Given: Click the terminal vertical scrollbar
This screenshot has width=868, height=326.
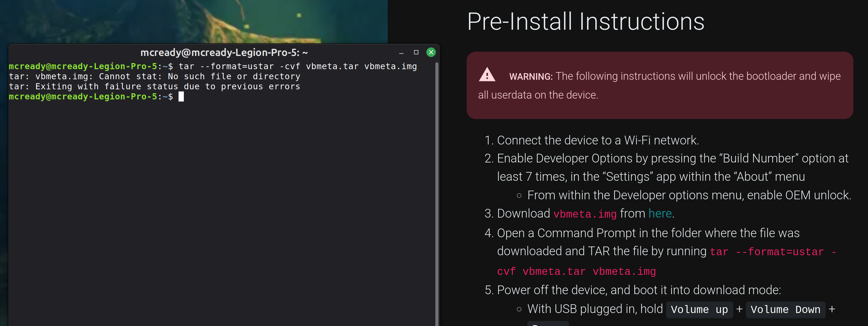Looking at the screenshot, I should click(437, 194).
